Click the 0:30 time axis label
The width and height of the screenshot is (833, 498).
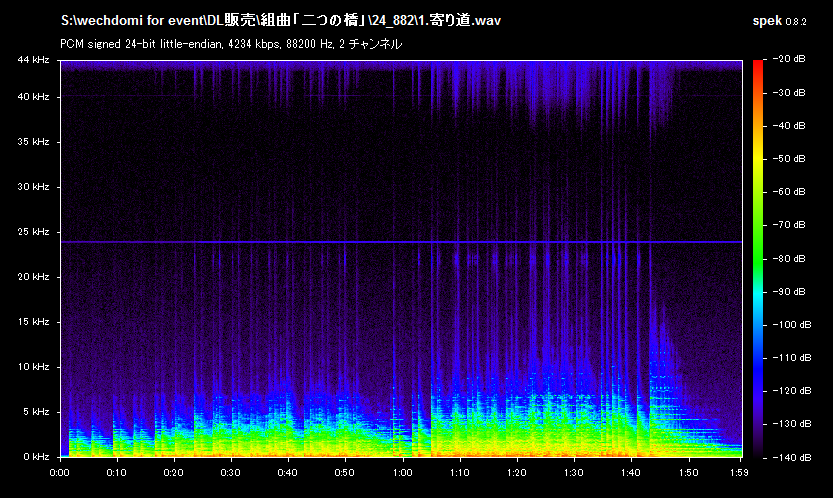231,473
